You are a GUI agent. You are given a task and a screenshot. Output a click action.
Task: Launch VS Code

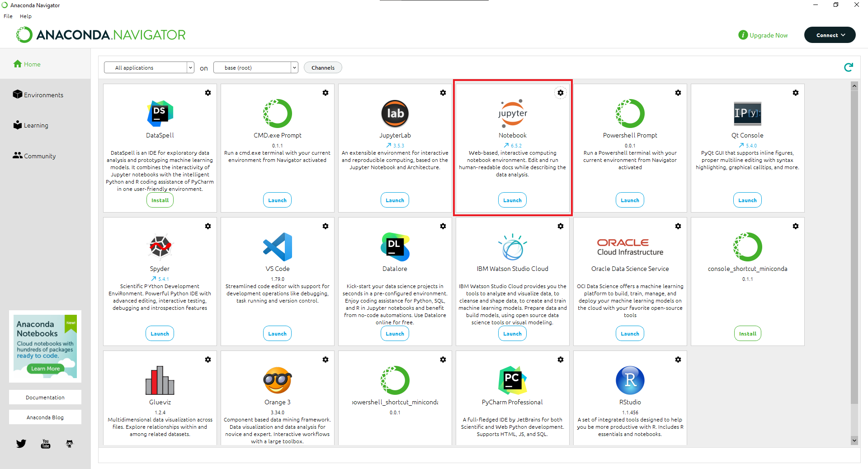tap(278, 333)
